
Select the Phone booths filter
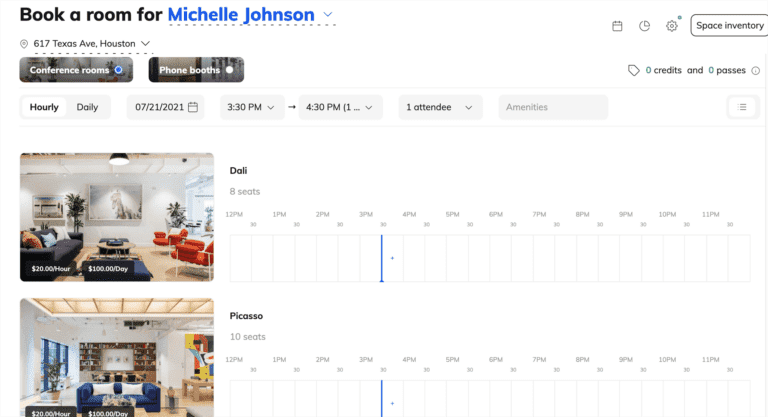point(196,70)
